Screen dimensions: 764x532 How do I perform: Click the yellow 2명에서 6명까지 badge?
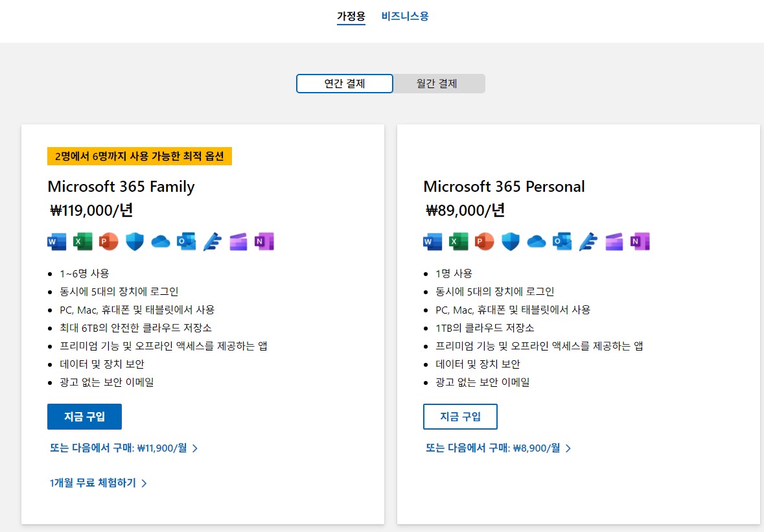139,156
